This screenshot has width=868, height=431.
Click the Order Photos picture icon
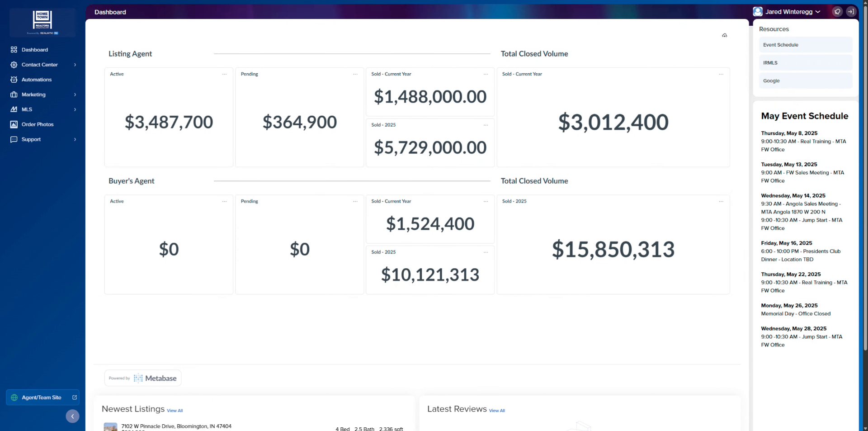pos(14,124)
